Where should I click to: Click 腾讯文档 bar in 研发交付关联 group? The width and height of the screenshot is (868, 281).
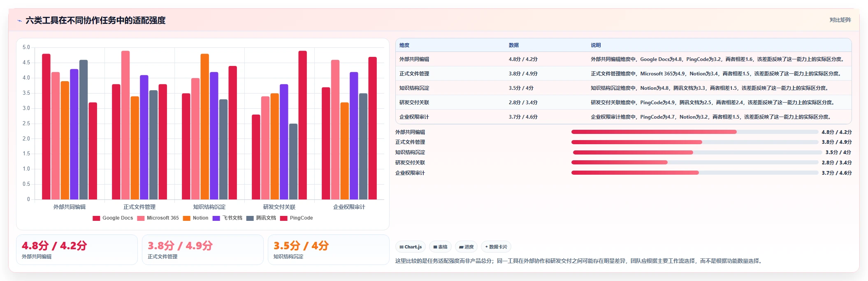pyautogui.click(x=293, y=162)
